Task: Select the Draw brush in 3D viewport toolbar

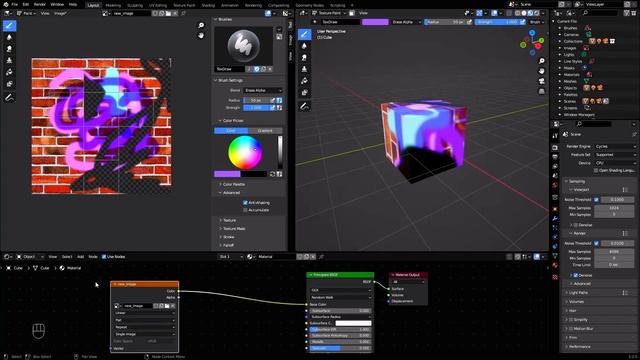Action: tap(304, 34)
